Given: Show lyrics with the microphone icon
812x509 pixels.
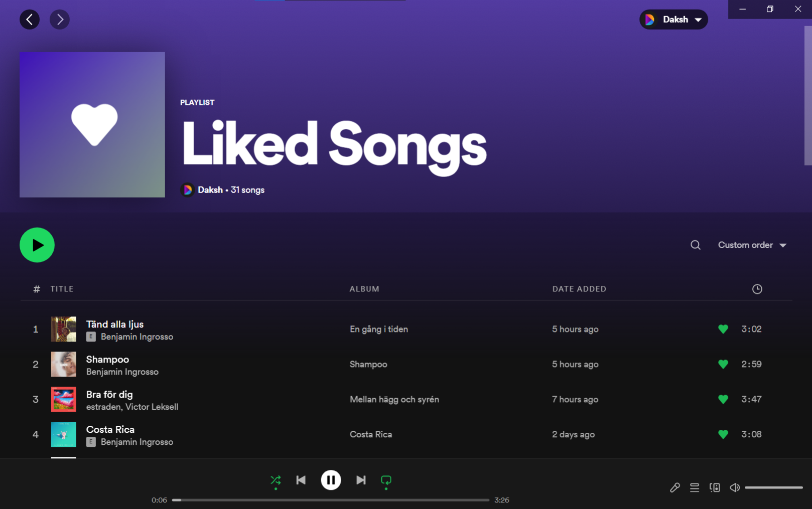Looking at the screenshot, I should [x=675, y=487].
